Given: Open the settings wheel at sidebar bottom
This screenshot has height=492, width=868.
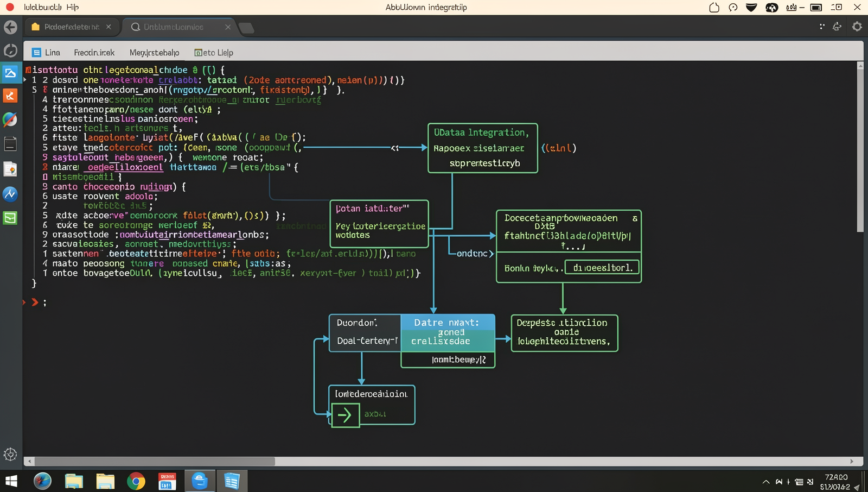Looking at the screenshot, I should tap(10, 454).
